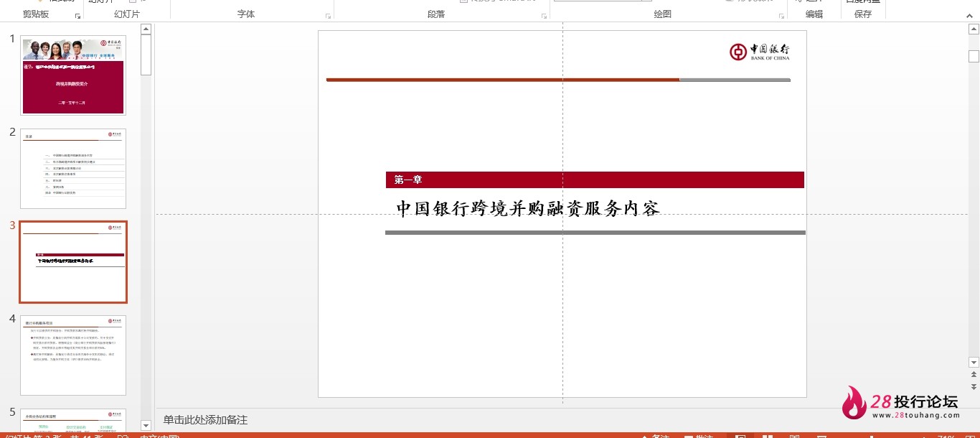Click the 第一章 red text box

coord(595,180)
